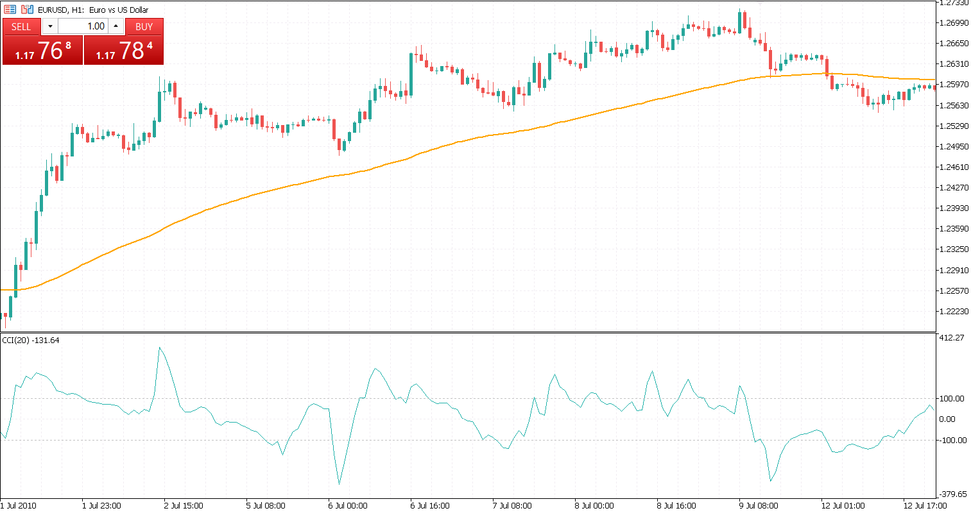Viewport: 980px width, 513px height.
Task: Click the 1.25970 price scale label
Action: coord(955,84)
